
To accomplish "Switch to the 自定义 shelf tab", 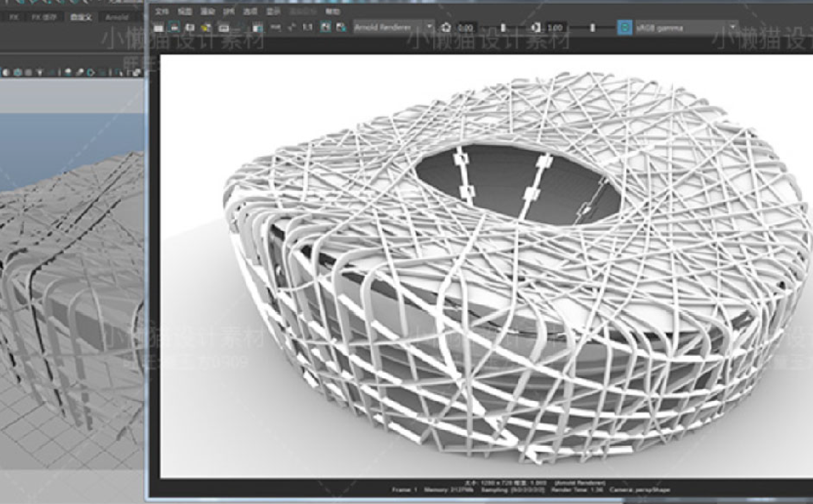I will (81, 17).
